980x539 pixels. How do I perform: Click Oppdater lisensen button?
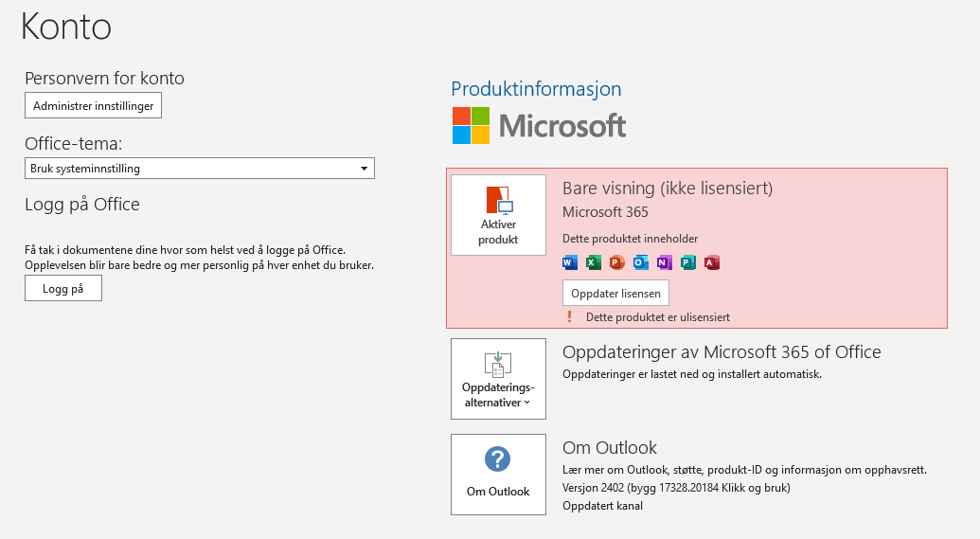tap(615, 293)
